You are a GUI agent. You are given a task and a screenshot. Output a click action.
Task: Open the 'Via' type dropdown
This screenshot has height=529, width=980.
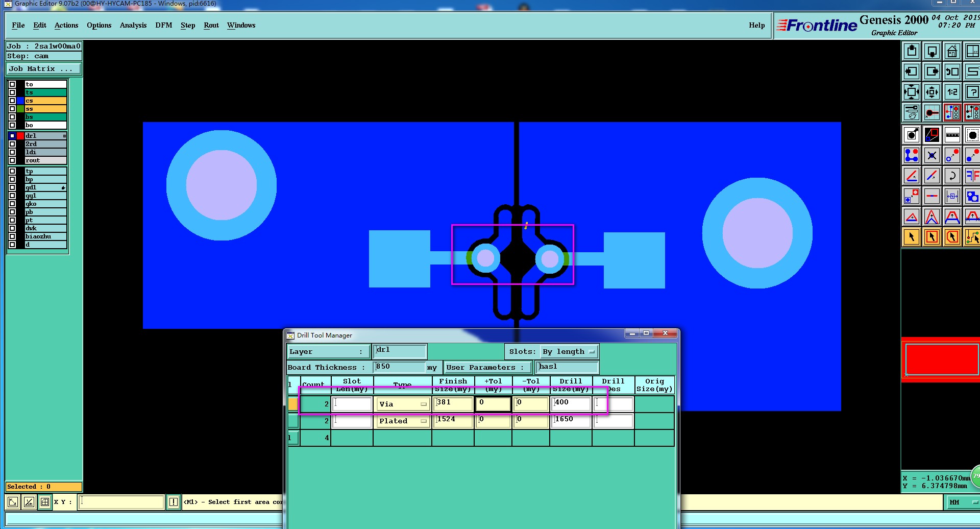click(x=402, y=404)
